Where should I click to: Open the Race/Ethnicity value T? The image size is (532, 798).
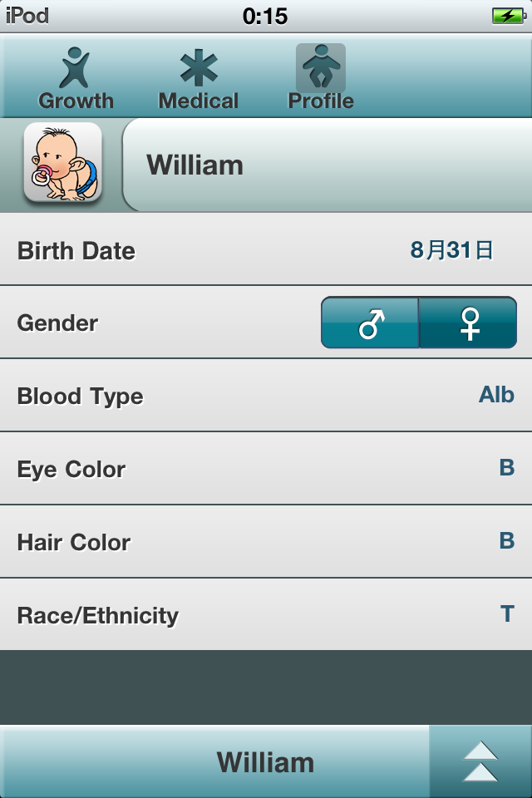[x=507, y=613]
